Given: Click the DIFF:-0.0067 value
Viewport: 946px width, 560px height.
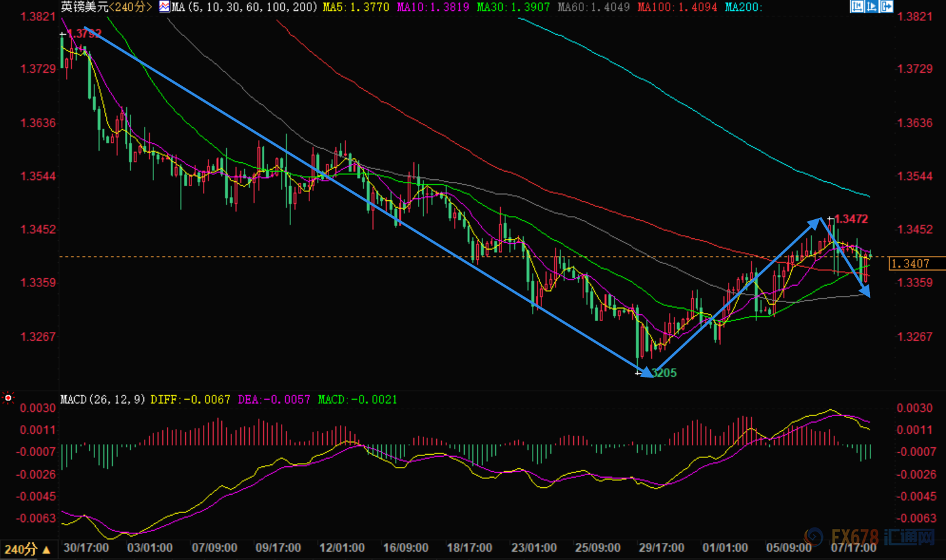Looking at the screenshot, I should (190, 399).
